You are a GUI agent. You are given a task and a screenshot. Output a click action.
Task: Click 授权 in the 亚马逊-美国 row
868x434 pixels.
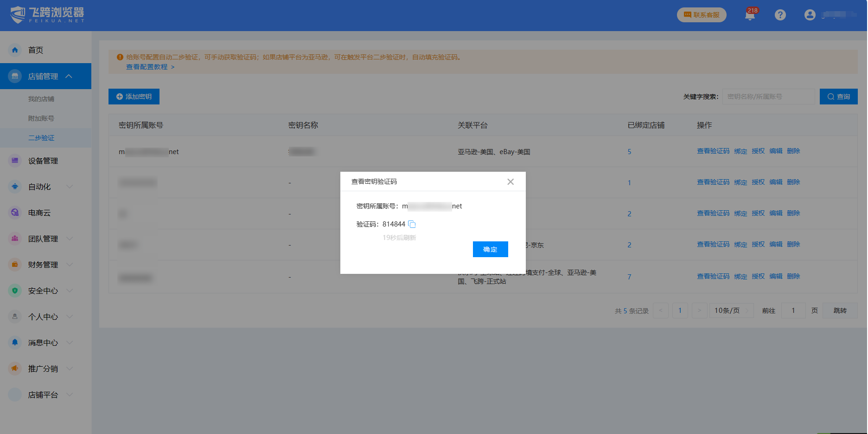tap(758, 151)
